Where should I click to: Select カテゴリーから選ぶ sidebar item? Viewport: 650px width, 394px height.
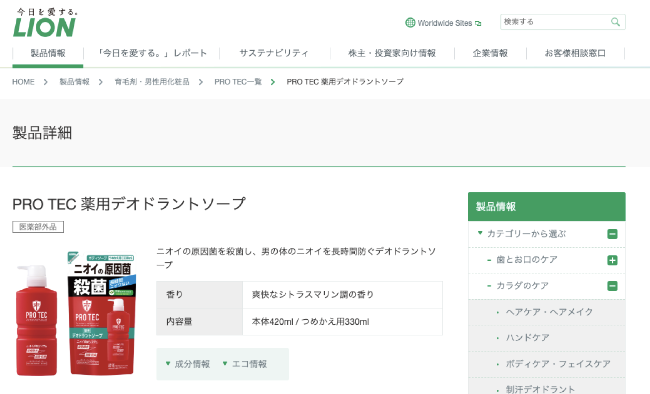tap(526, 233)
